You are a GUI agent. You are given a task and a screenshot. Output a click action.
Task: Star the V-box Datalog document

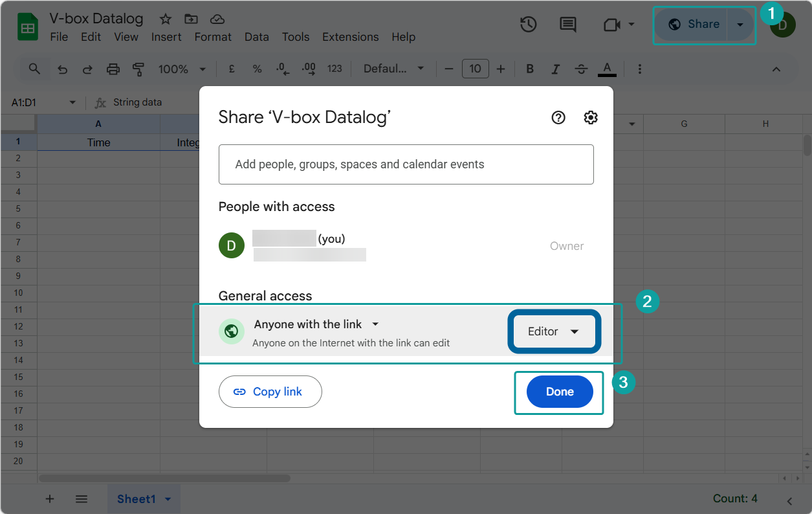pos(166,19)
